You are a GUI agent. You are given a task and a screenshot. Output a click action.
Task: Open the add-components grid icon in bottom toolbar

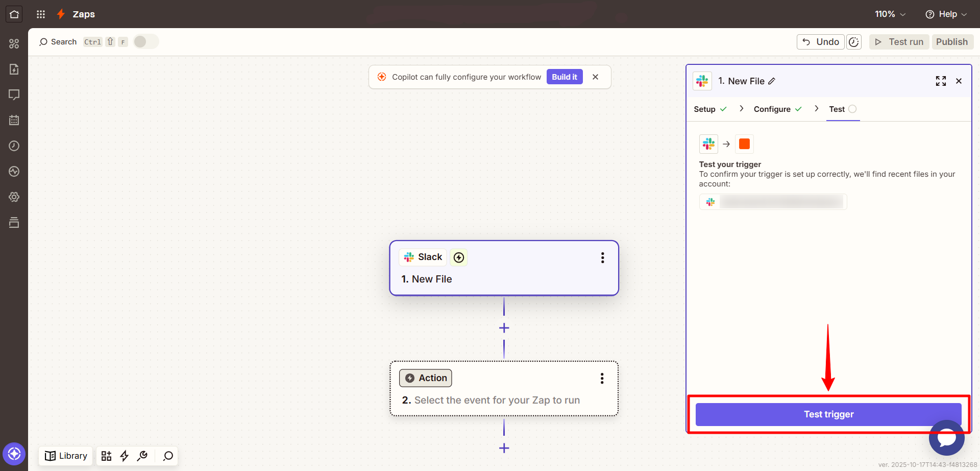point(106,456)
